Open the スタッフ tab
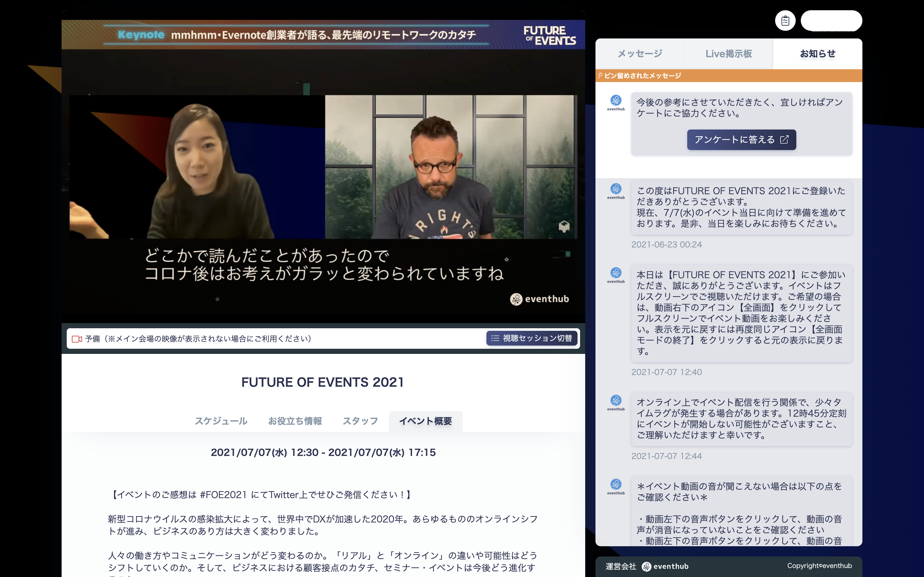The height and width of the screenshot is (577, 924). pos(360,421)
